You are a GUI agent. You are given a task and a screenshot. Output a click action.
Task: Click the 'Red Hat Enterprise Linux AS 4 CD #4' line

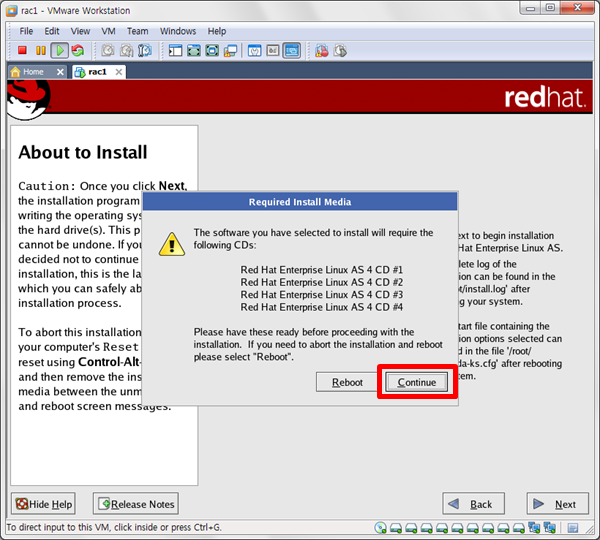(321, 307)
